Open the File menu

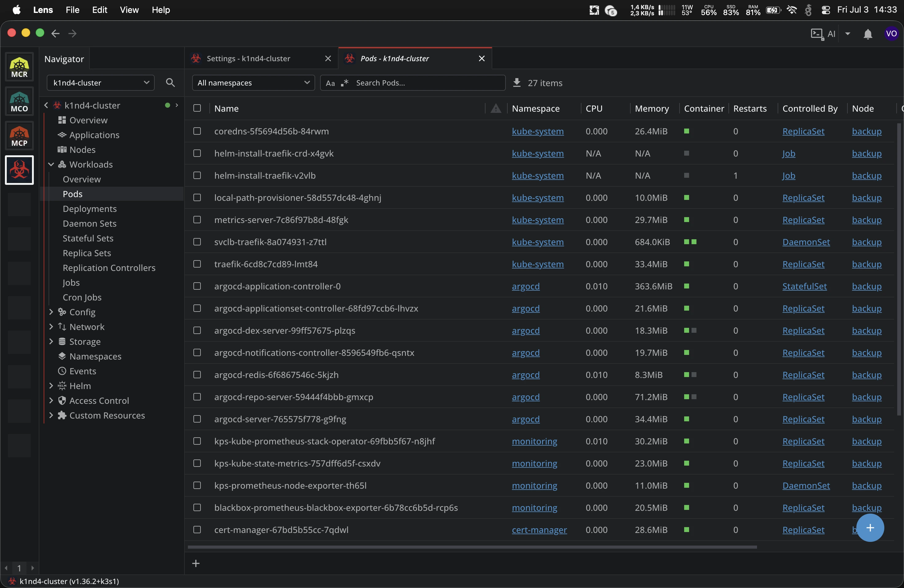click(72, 10)
